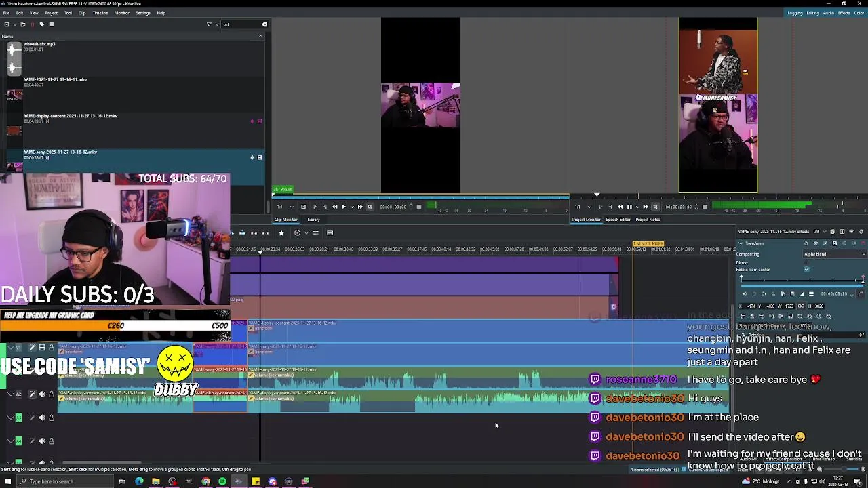868x488 pixels.
Task: Collapse the Transform effect
Action: pos(742,243)
